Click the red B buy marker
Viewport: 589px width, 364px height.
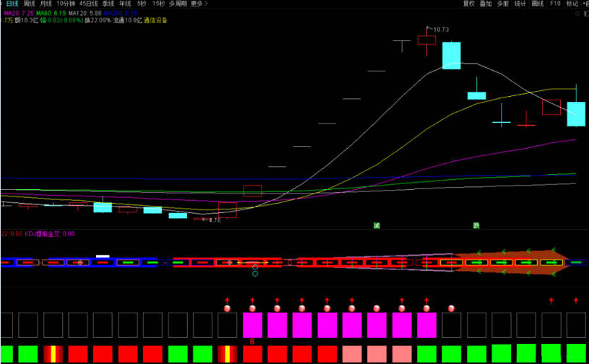pyautogui.click(x=252, y=342)
